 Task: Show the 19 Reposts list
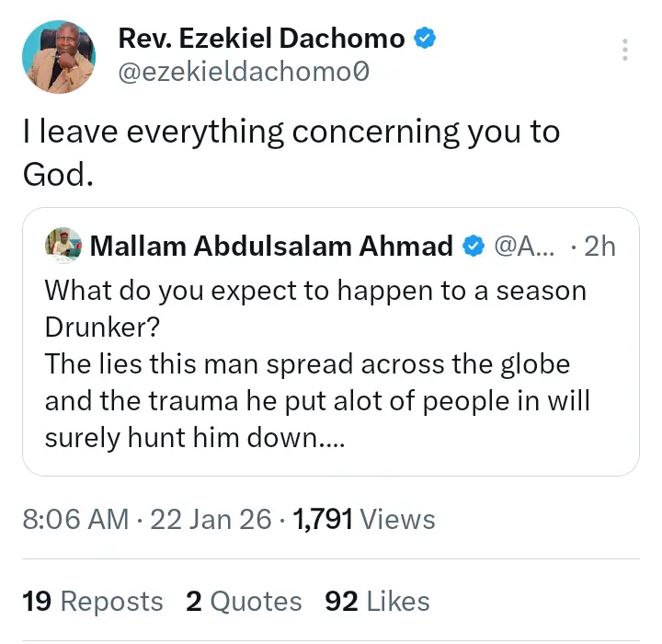pyautogui.click(x=93, y=602)
